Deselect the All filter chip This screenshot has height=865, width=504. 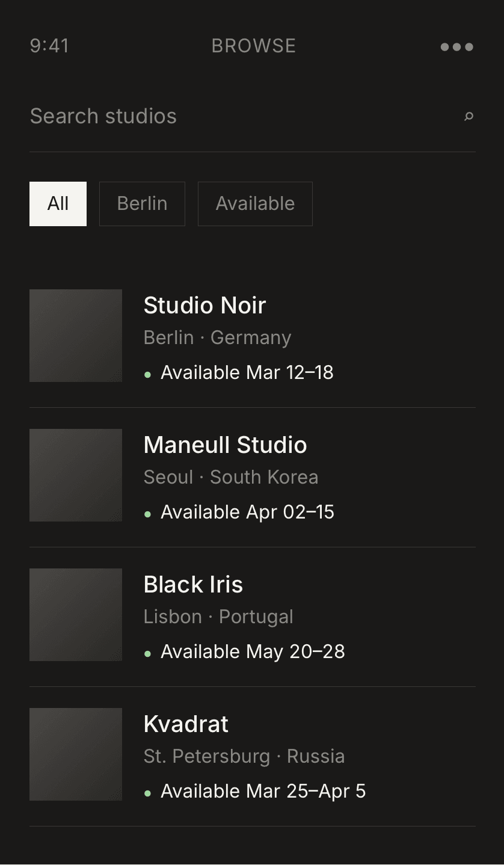pos(58,203)
